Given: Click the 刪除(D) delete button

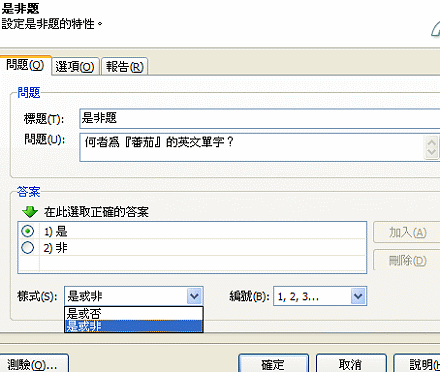Looking at the screenshot, I should pyautogui.click(x=407, y=260).
